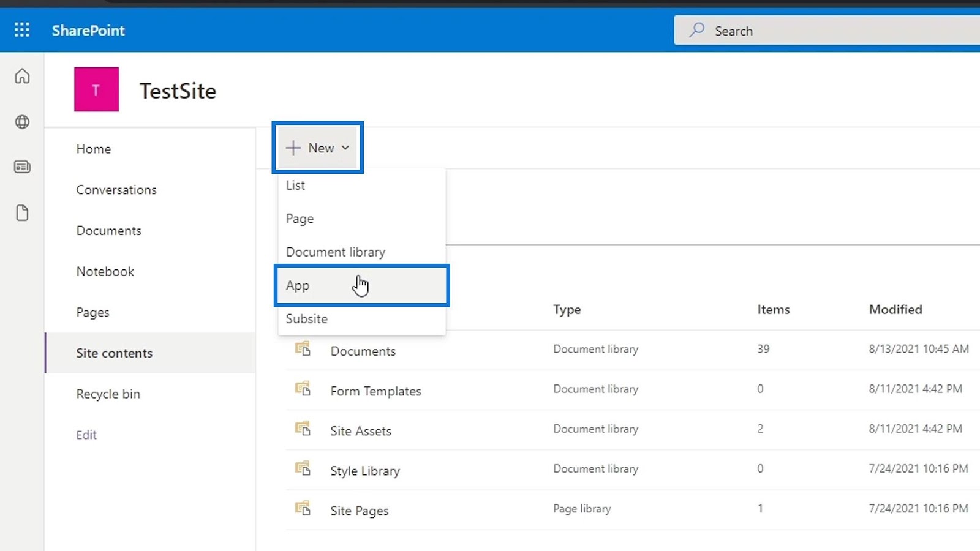
Task: Expand the New dropdown button
Action: pos(317,148)
